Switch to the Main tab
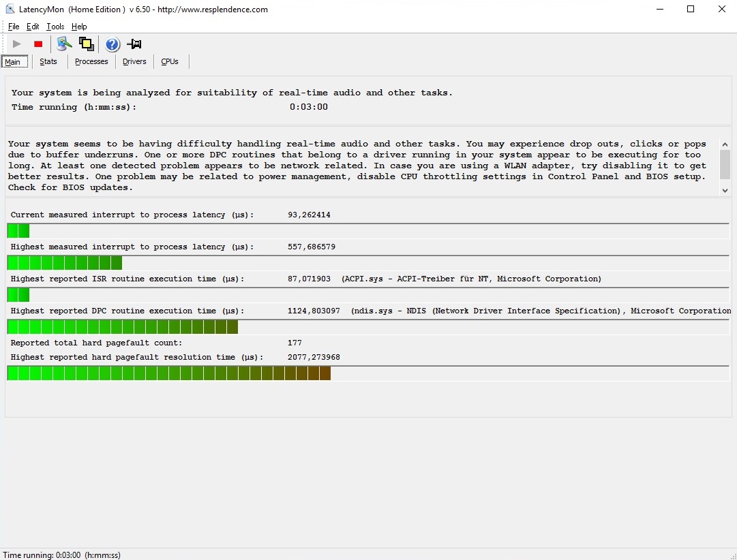This screenshot has width=737, height=560. coord(14,61)
